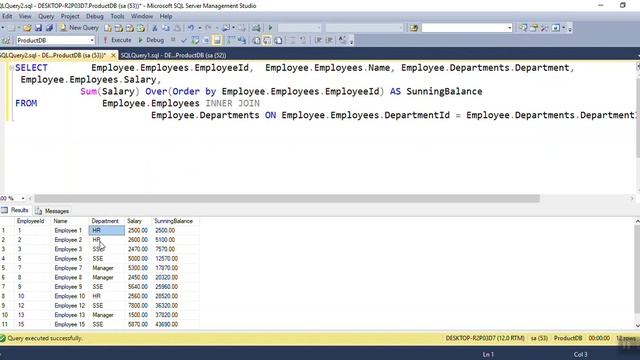Click the Analysis Services XMLA Query icon
Screen dimensions: 640x360
[x=141, y=28]
